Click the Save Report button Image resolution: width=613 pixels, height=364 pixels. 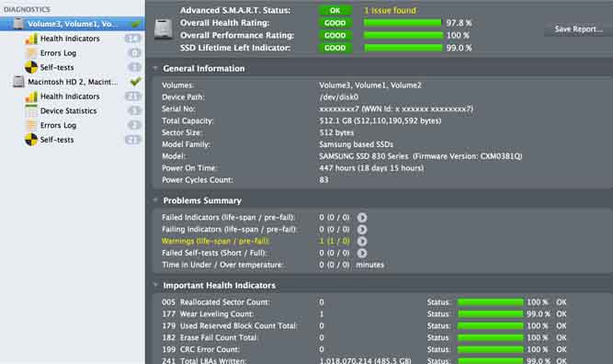[x=578, y=28]
